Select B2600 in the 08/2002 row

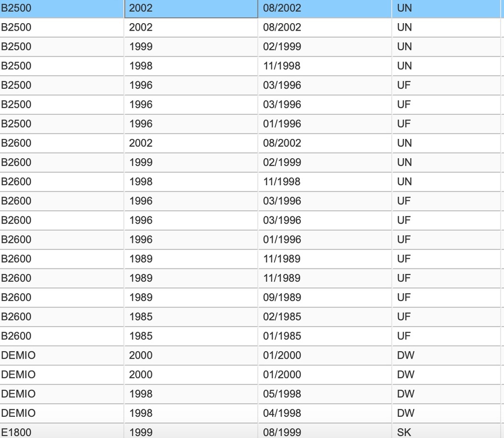[62, 143]
